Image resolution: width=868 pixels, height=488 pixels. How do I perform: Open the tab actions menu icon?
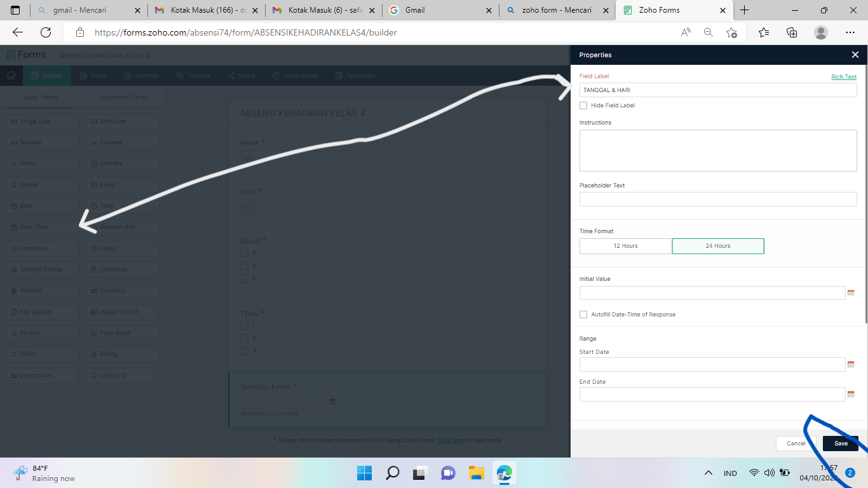click(16, 10)
